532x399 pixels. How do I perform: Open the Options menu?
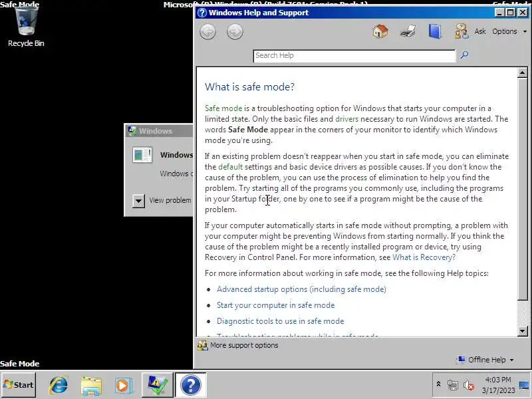pyautogui.click(x=509, y=31)
